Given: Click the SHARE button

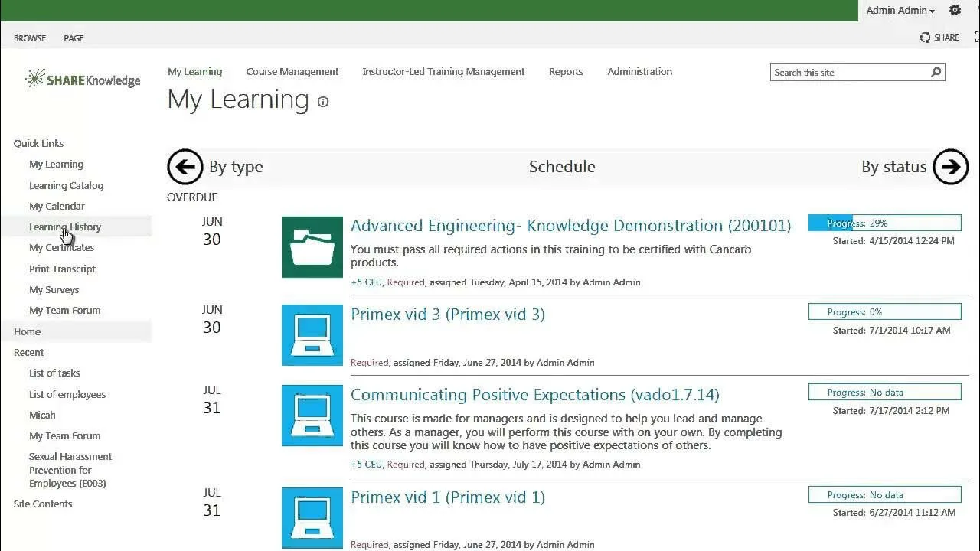Looking at the screenshot, I should point(939,37).
